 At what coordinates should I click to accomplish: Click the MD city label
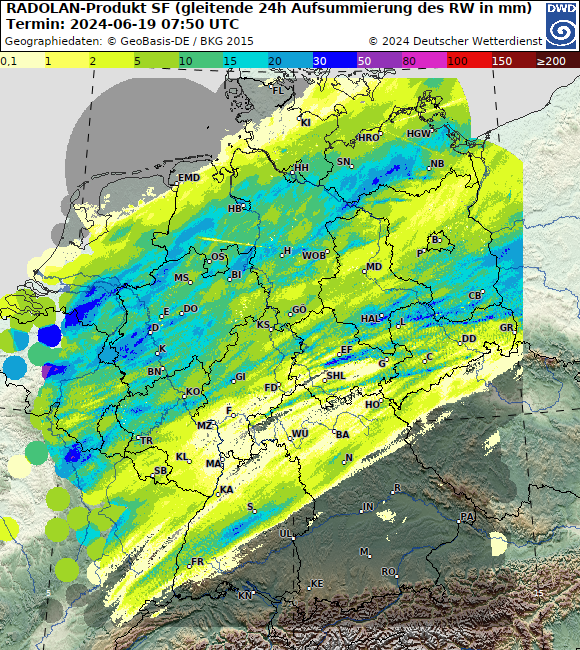(x=374, y=267)
